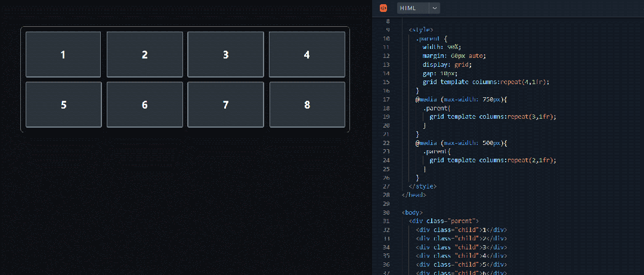
Task: Click line number 17 in the gutter
Action: tap(386, 99)
